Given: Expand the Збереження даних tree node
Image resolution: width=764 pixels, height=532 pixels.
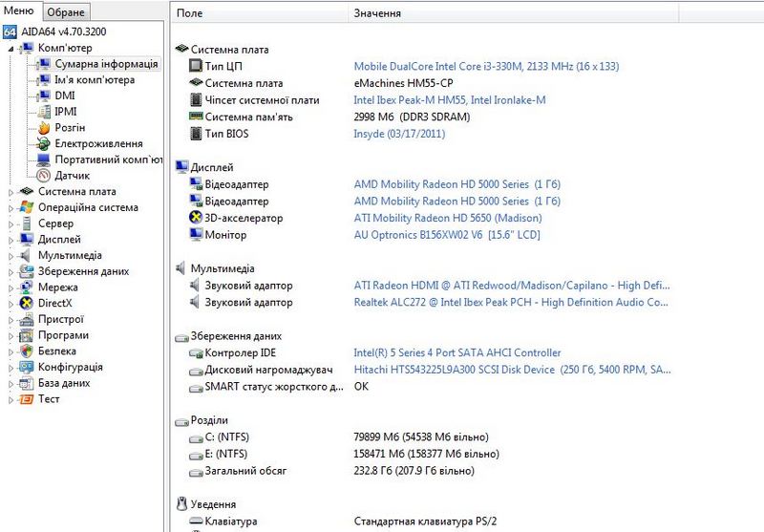Looking at the screenshot, I should point(11,271).
